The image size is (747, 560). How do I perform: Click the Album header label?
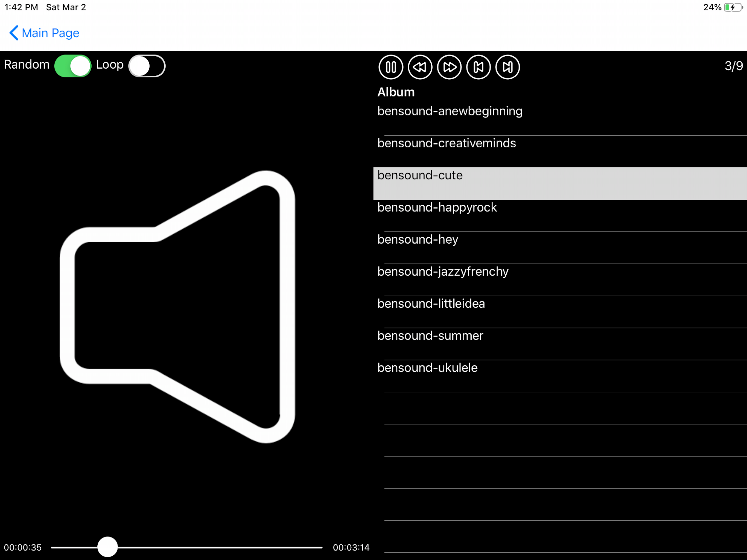pos(396,92)
